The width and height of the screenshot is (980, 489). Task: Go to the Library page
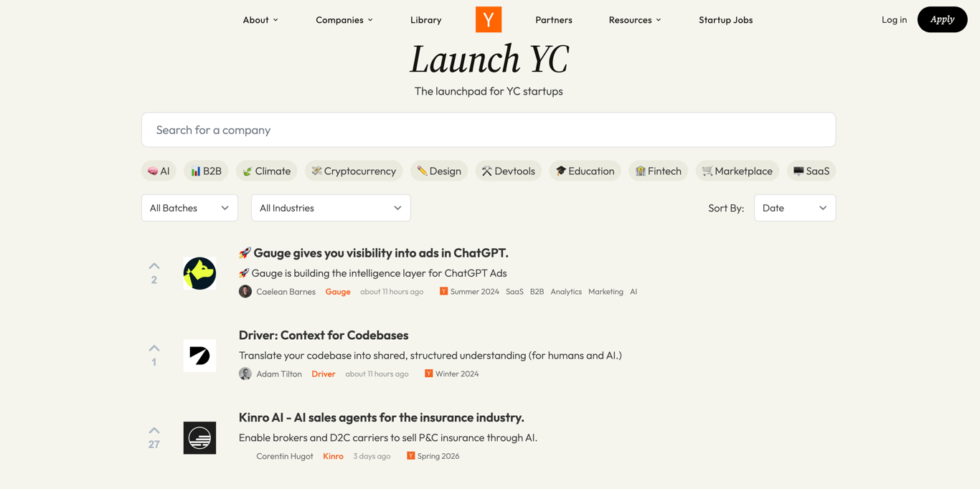pos(426,20)
